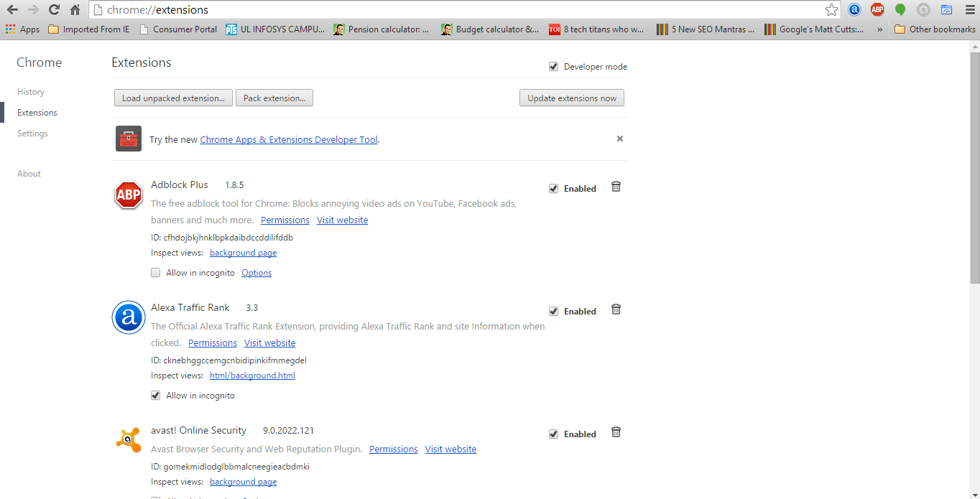Open the Google's Matt Cutts bookmark
Viewport: 980px width, 499px height.
(815, 29)
